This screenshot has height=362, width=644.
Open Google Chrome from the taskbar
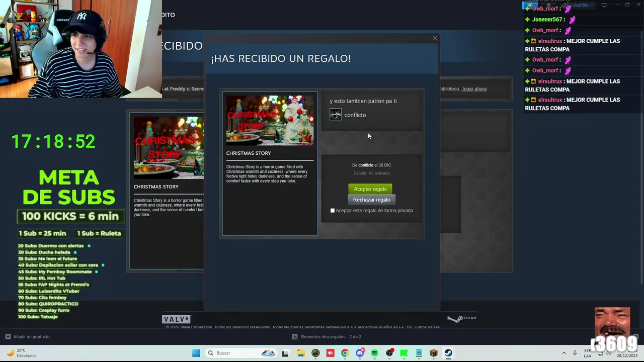(345, 353)
